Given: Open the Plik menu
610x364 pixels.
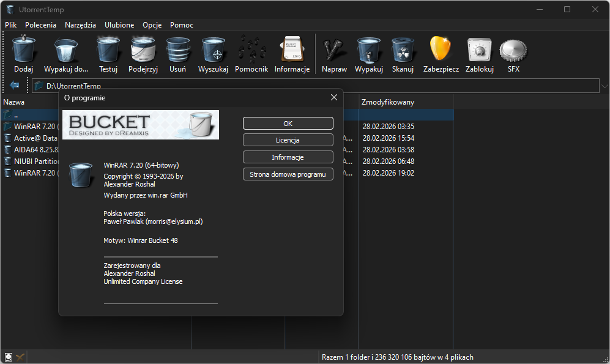Looking at the screenshot, I should 10,25.
